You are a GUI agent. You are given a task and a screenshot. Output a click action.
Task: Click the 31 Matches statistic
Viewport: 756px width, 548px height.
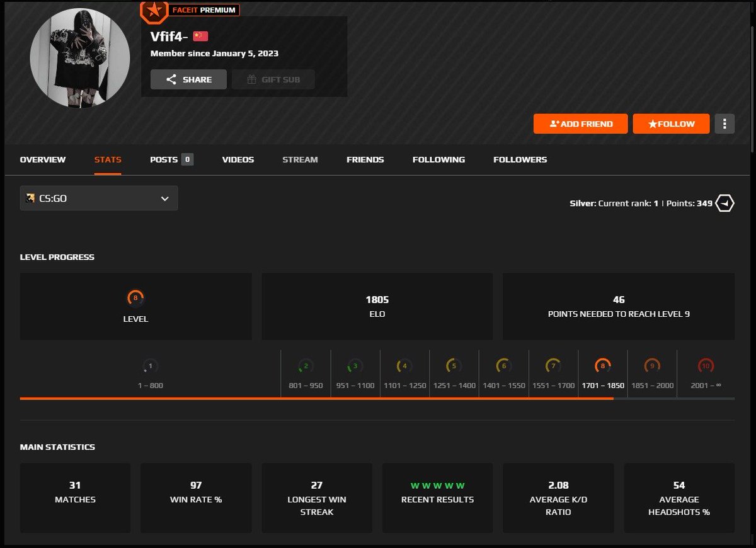75,498
